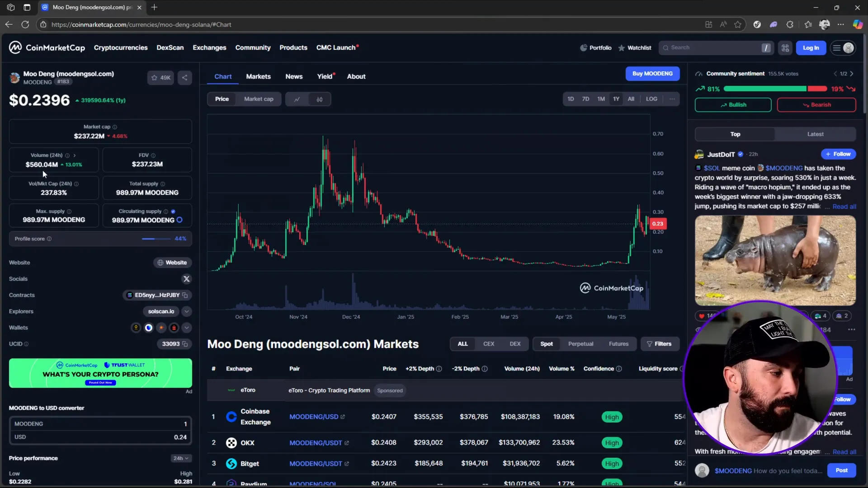Set chart range to 1M

pos(601,99)
